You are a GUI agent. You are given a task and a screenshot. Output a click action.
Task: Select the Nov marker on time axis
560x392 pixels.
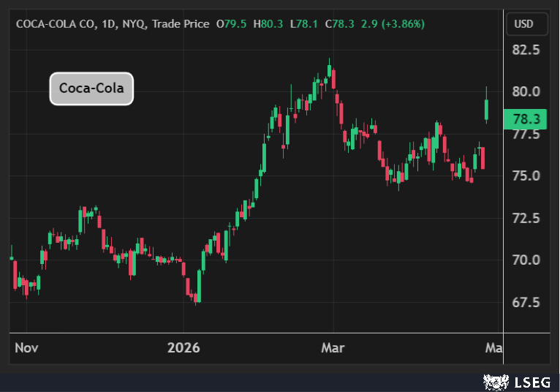point(26,348)
